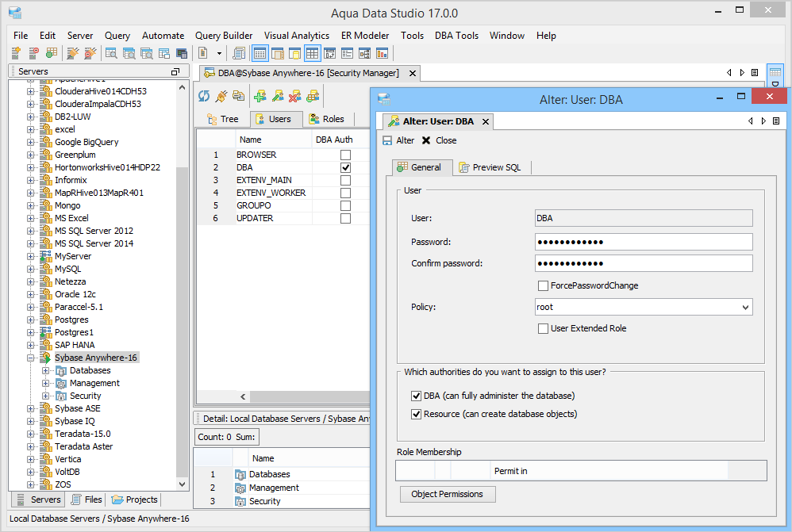Open the Query Builder menu
Image resolution: width=792 pixels, height=532 pixels.
click(x=224, y=36)
